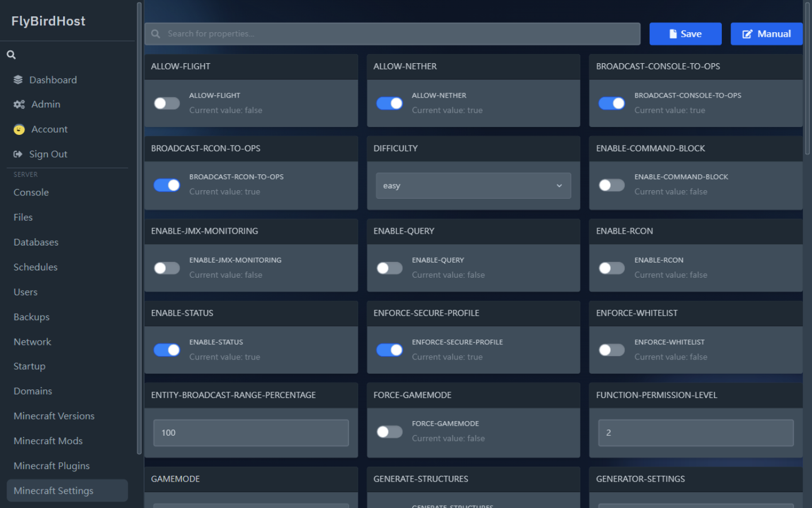Click the magnifier icon in properties search
812x508 pixels.
[156, 34]
